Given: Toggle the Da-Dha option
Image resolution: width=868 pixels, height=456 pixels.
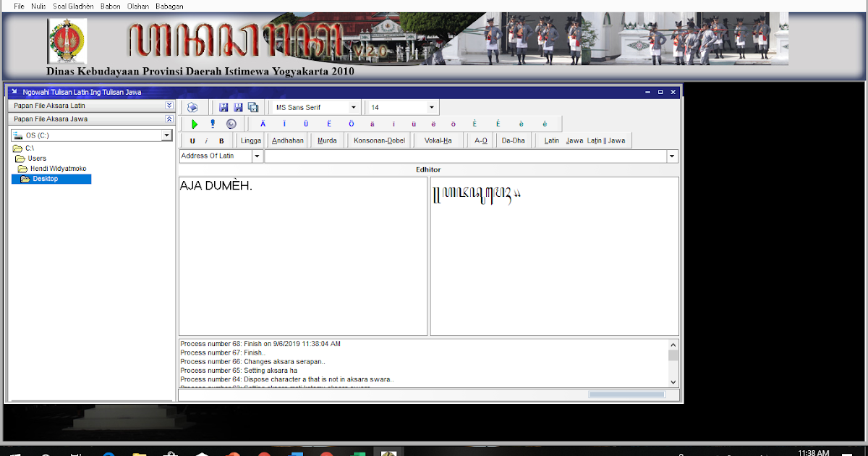Looking at the screenshot, I should coord(514,140).
